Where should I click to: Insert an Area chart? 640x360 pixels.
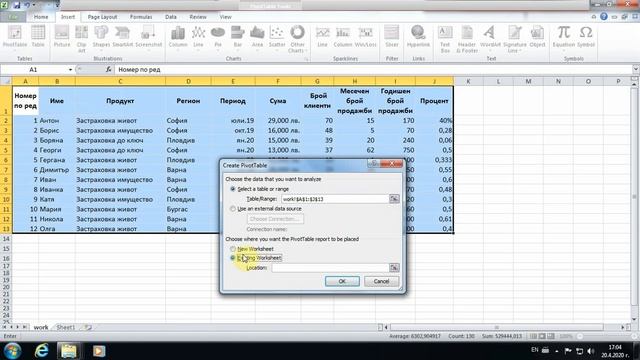pyautogui.click(x=257, y=38)
